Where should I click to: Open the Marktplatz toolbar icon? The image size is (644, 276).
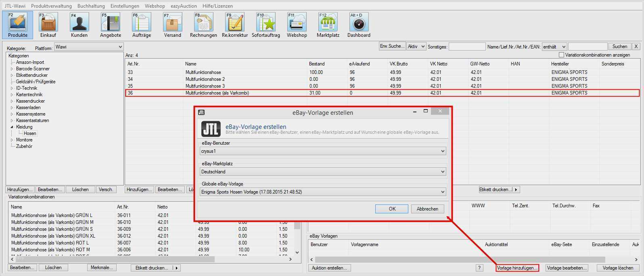(328, 25)
